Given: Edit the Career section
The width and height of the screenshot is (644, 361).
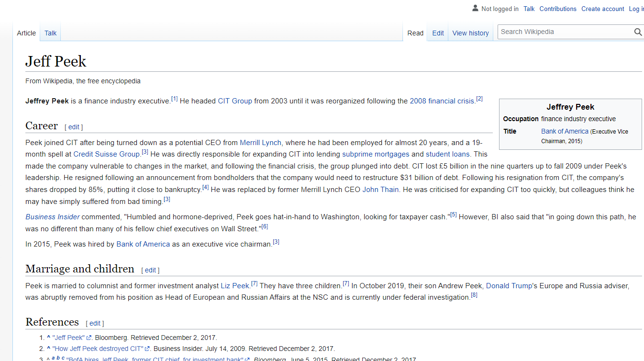Looking at the screenshot, I should [74, 127].
